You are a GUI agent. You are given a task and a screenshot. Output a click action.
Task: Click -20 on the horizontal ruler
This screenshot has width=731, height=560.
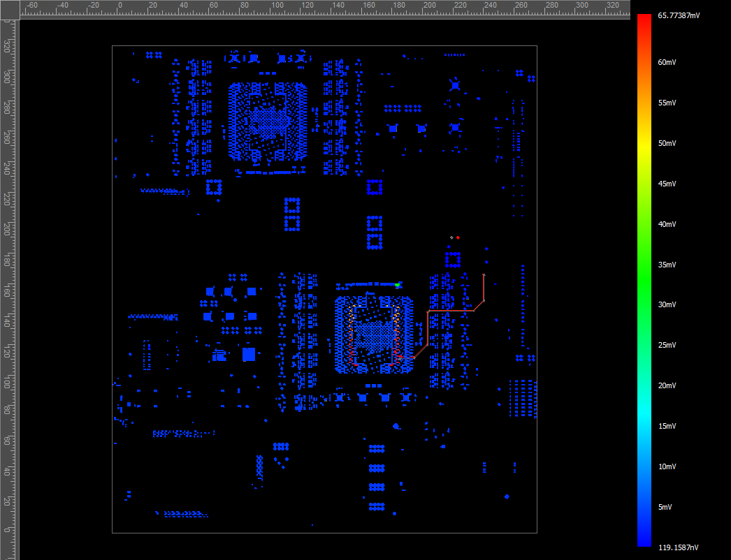point(93,5)
